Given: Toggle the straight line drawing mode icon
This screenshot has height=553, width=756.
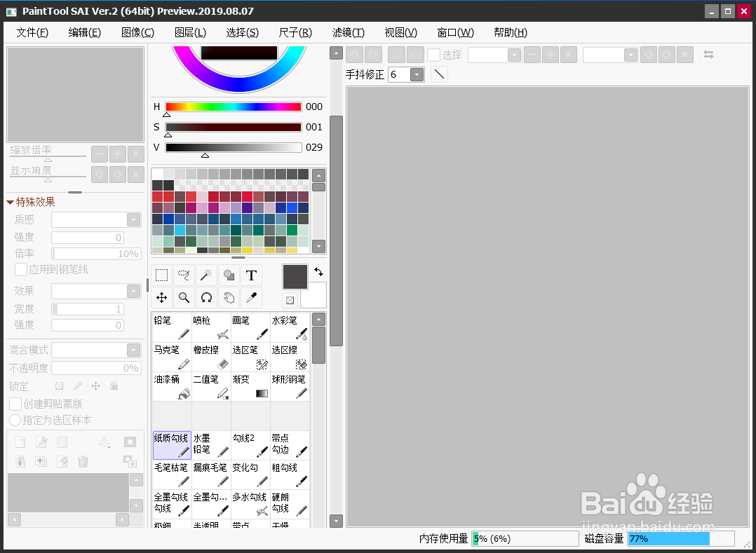Looking at the screenshot, I should (x=439, y=74).
